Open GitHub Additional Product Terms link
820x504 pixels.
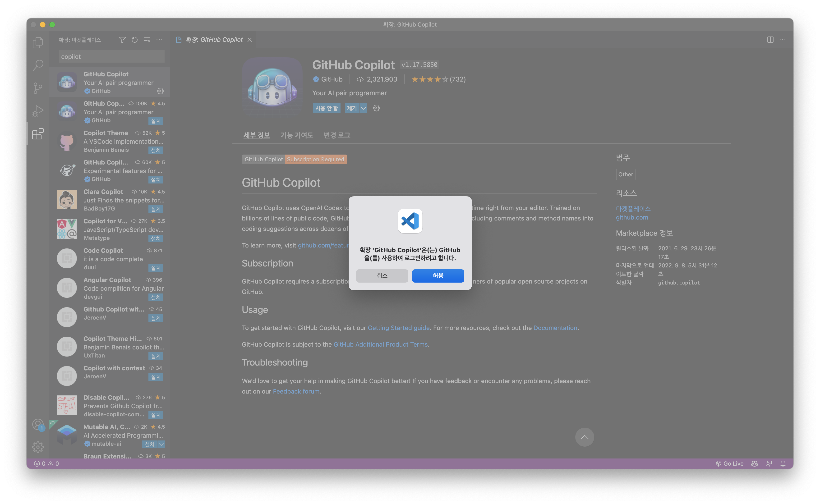click(x=380, y=344)
